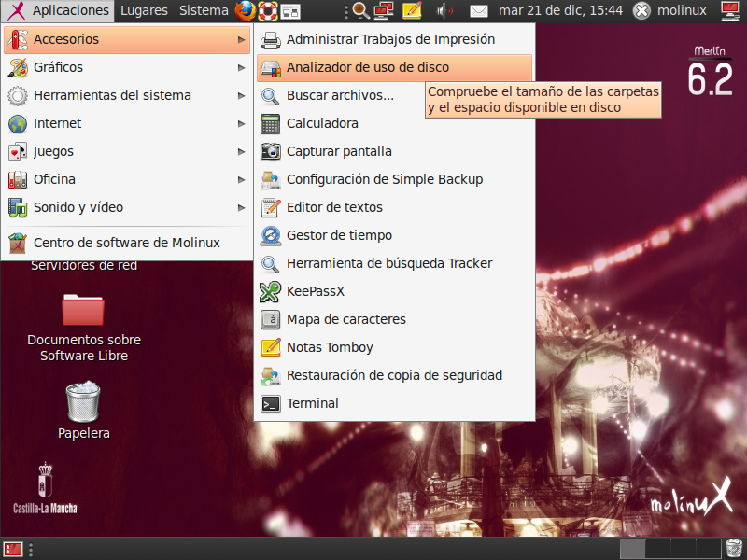This screenshot has height=560, width=747.
Task: Click the Juegos playing cards icon
Action: [x=18, y=152]
